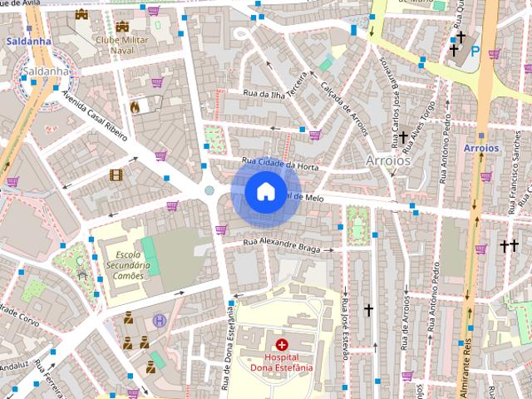Click the Saldanha metro station label

point(29,42)
